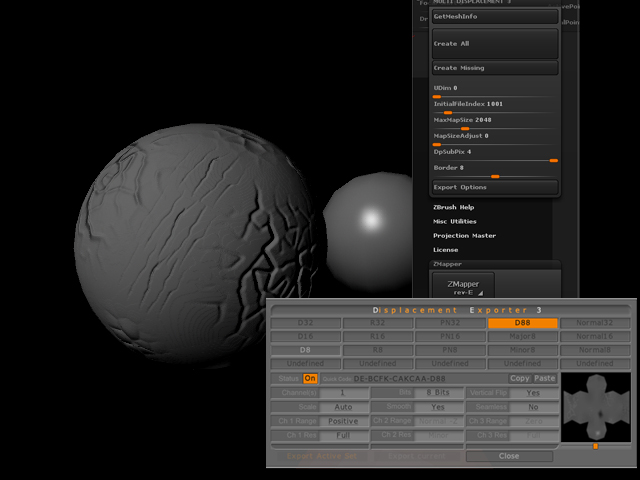Select the R16 preset
Image resolution: width=640 pixels, height=480 pixels.
coord(378,336)
